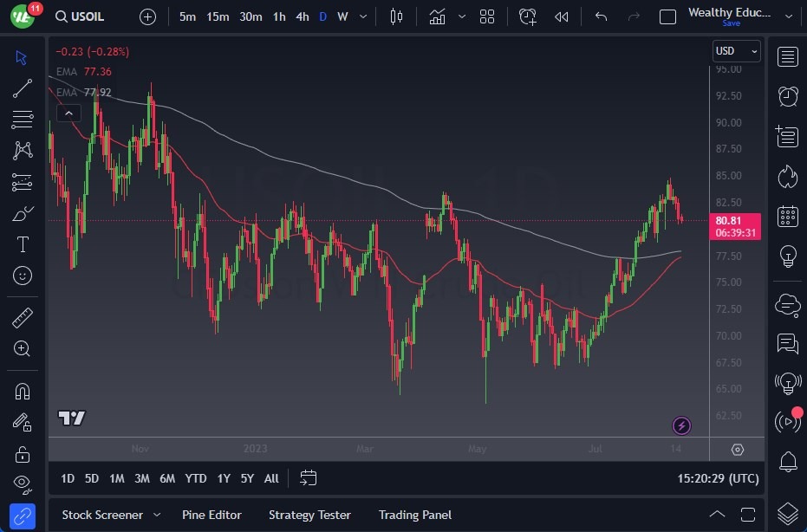This screenshot has height=532, width=807.
Task: Create an alert with the alarm clock icon
Action: (x=528, y=16)
